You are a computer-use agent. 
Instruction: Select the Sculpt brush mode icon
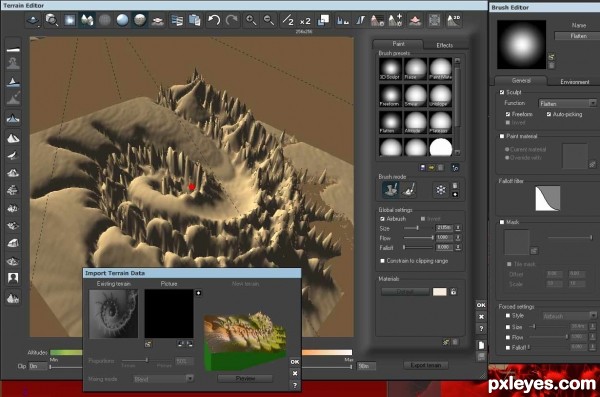click(x=390, y=190)
